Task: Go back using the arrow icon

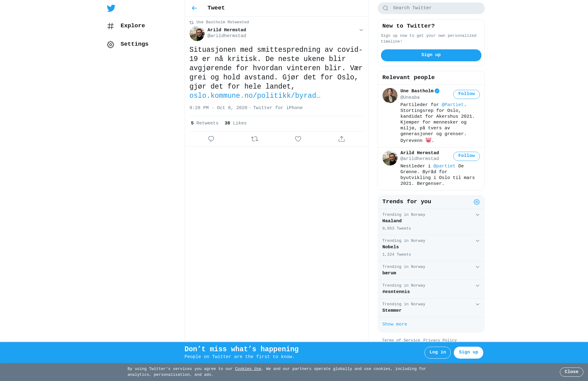Action: [194, 8]
